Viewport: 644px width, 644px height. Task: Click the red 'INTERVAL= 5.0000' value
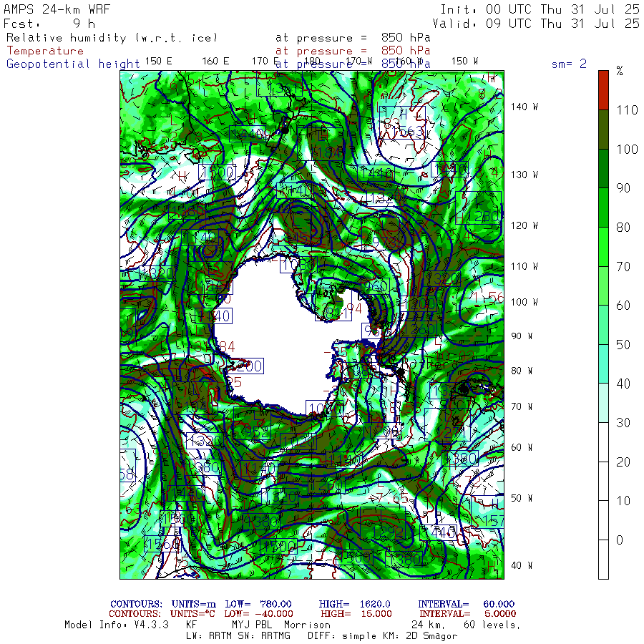pos(468,614)
